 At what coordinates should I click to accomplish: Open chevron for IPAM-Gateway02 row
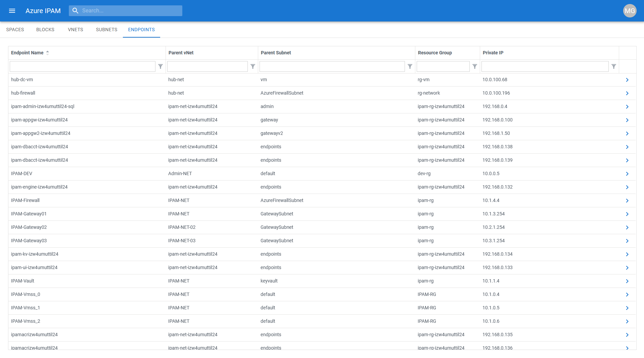coord(627,227)
